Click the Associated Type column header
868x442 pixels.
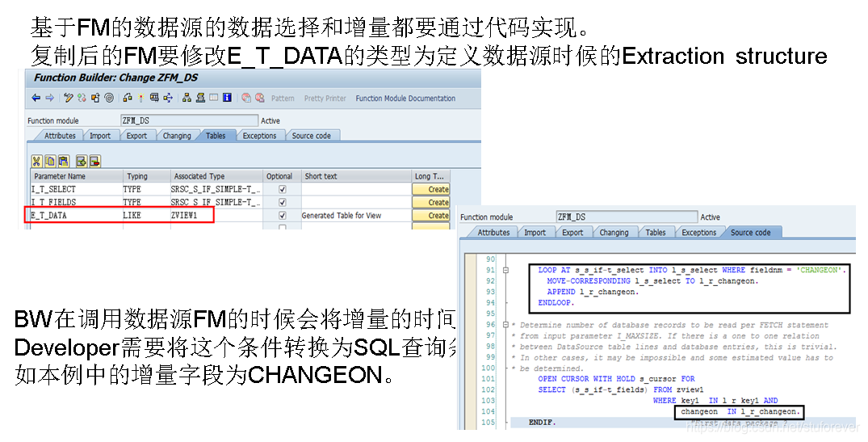coord(216,176)
